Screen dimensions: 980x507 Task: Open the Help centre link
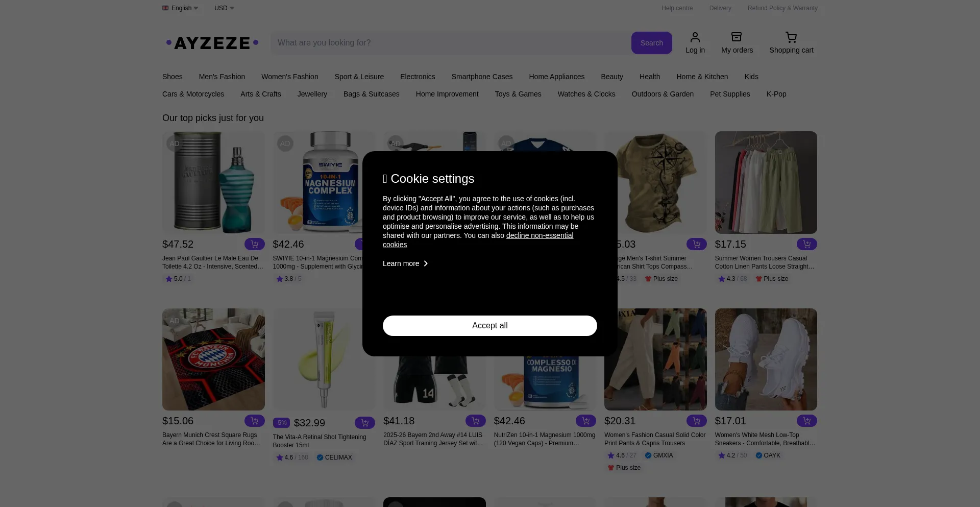pos(677,8)
